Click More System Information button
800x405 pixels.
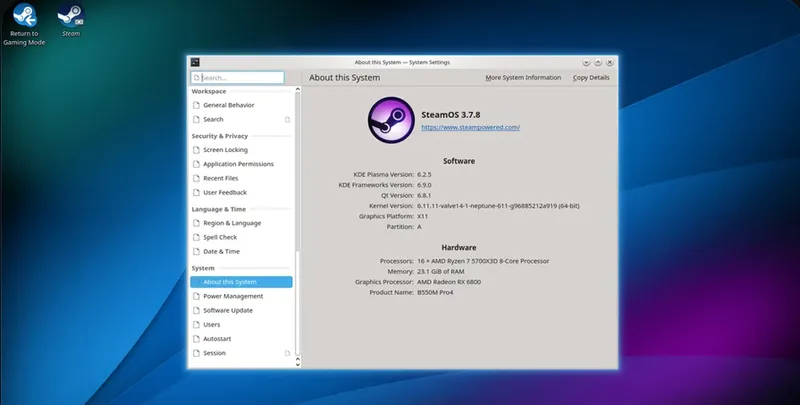(523, 78)
